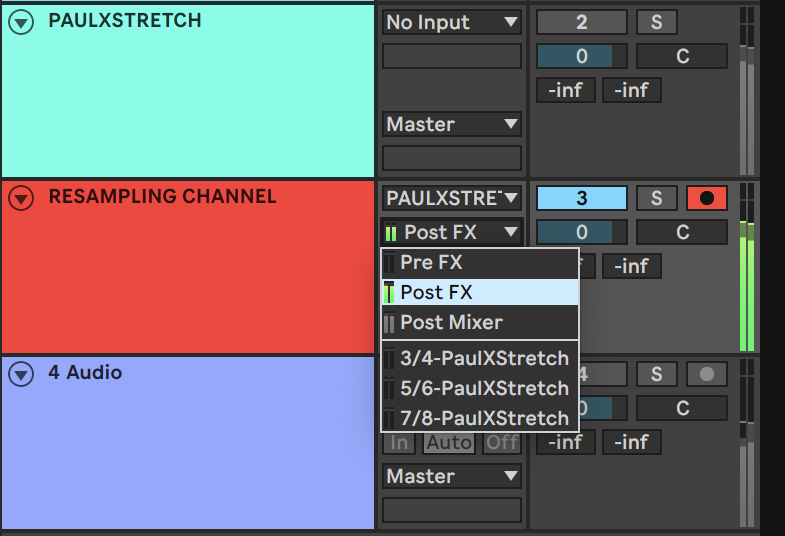Disarm recording on RESAMPLING CHANNEL track
The image size is (785, 536).
(706, 198)
